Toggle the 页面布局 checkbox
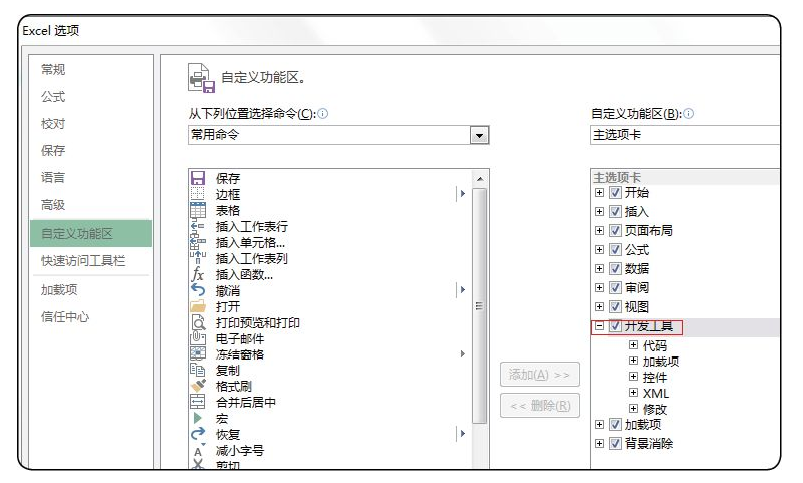Viewport: 803px width, 483px height. pos(615,230)
